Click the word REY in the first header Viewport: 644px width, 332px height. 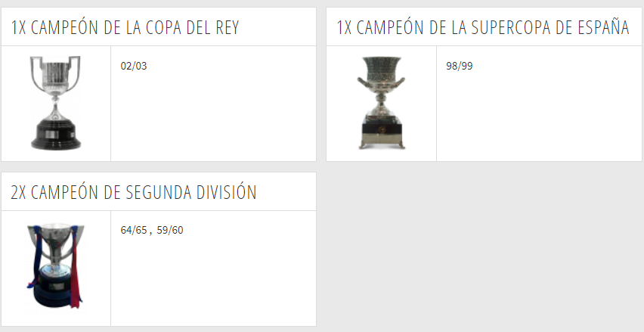[x=227, y=27]
